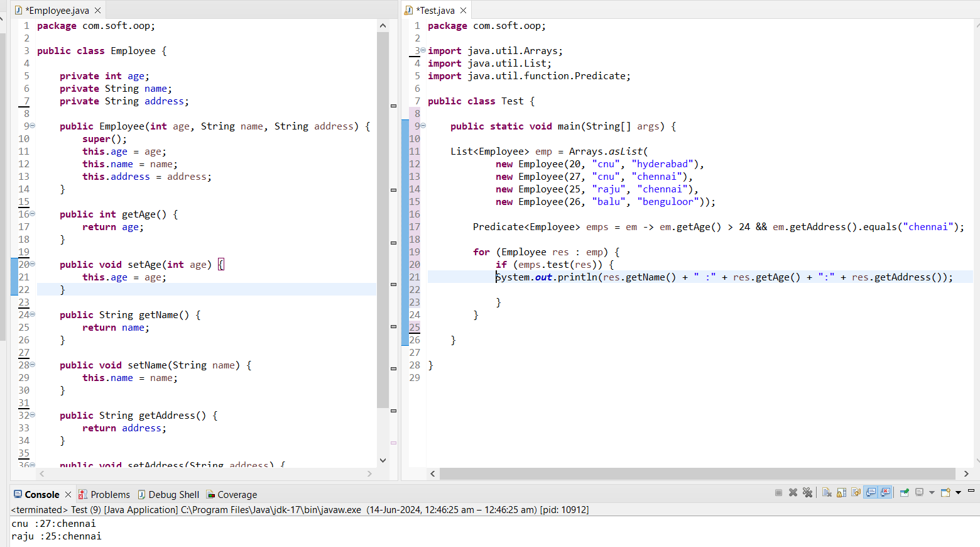The width and height of the screenshot is (980, 547).
Task: Open the Display Selected Console dropdown arrow
Action: point(932,493)
